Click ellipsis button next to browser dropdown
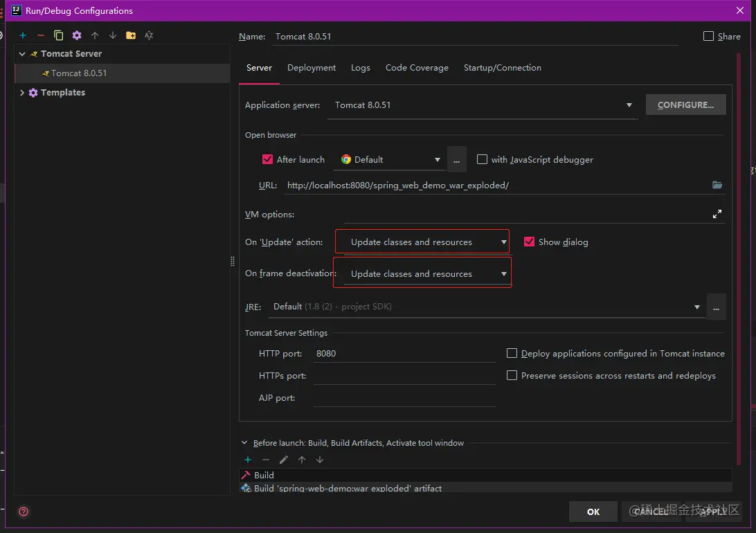 (x=457, y=159)
